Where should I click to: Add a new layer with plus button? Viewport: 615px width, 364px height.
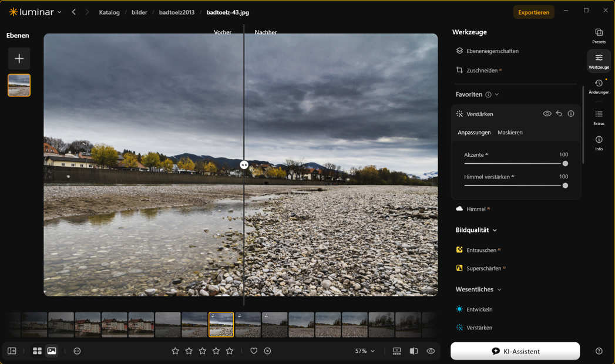[x=19, y=58]
